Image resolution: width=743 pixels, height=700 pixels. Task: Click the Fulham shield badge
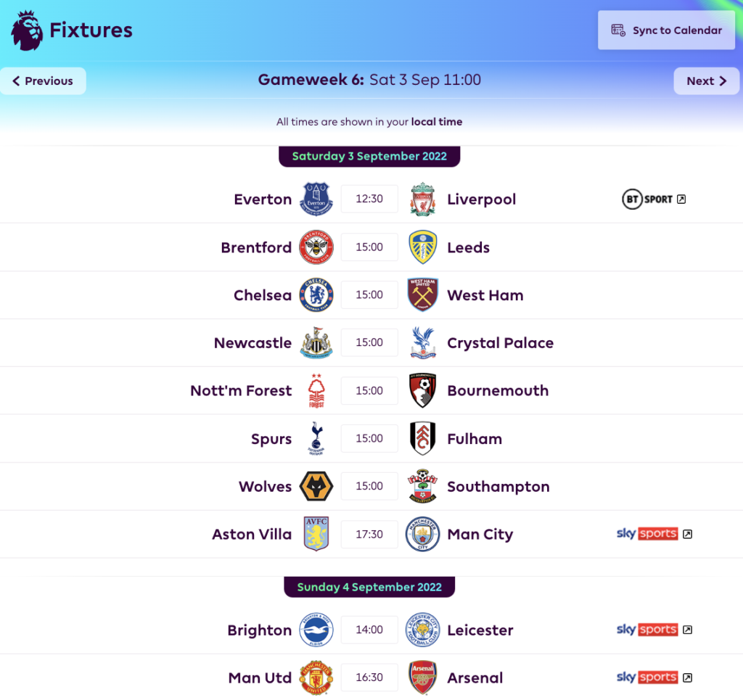423,438
